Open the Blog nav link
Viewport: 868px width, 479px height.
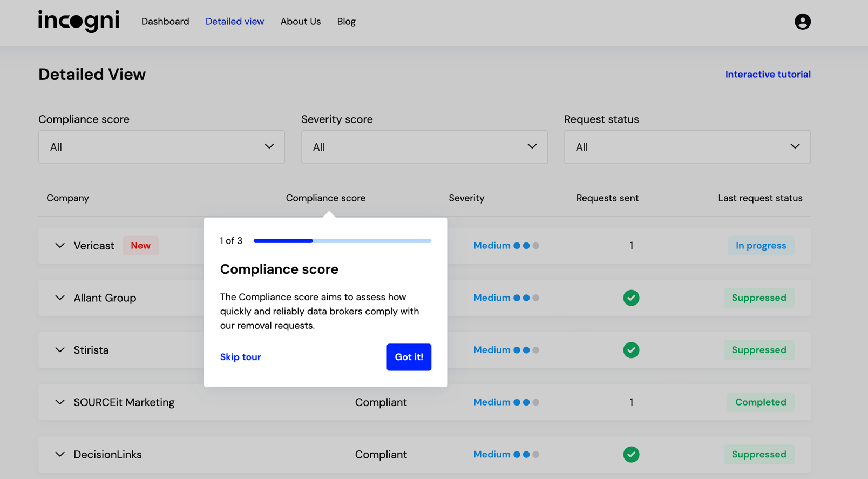coord(346,22)
